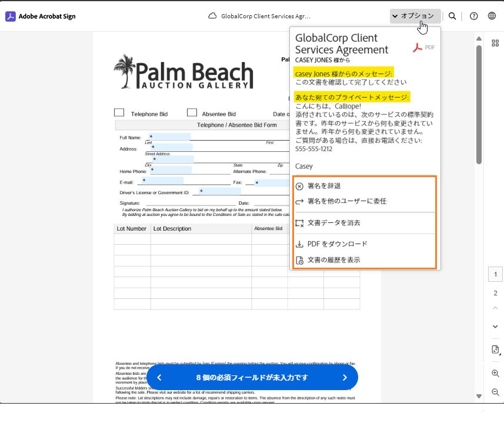Click the Adobe Acrobat Sign logo
The width and height of the screenshot is (504, 436).
click(x=41, y=16)
